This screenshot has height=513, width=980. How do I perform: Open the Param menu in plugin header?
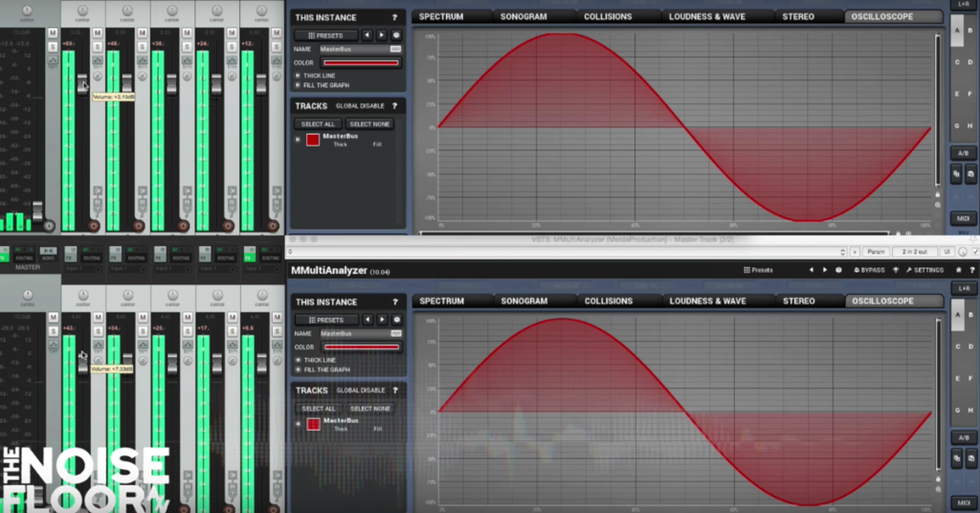tap(876, 252)
